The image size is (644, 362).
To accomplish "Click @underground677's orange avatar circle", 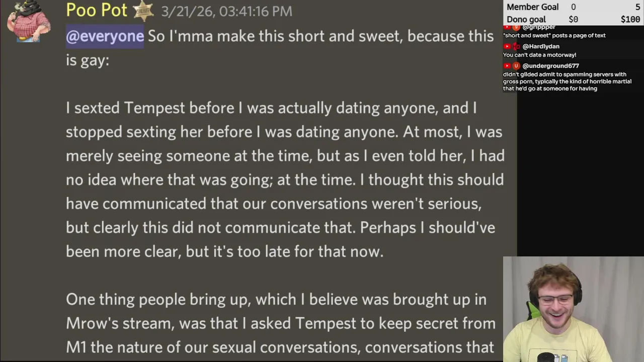I will point(516,66).
